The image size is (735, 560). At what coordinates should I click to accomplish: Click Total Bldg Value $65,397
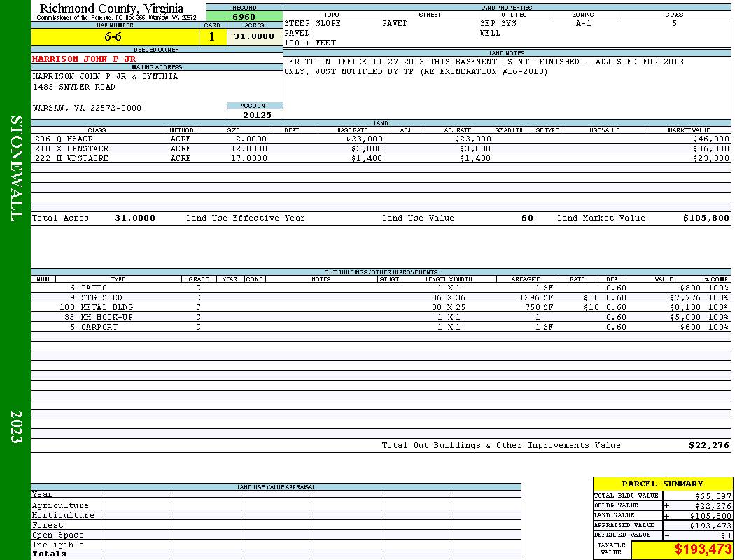click(713, 496)
